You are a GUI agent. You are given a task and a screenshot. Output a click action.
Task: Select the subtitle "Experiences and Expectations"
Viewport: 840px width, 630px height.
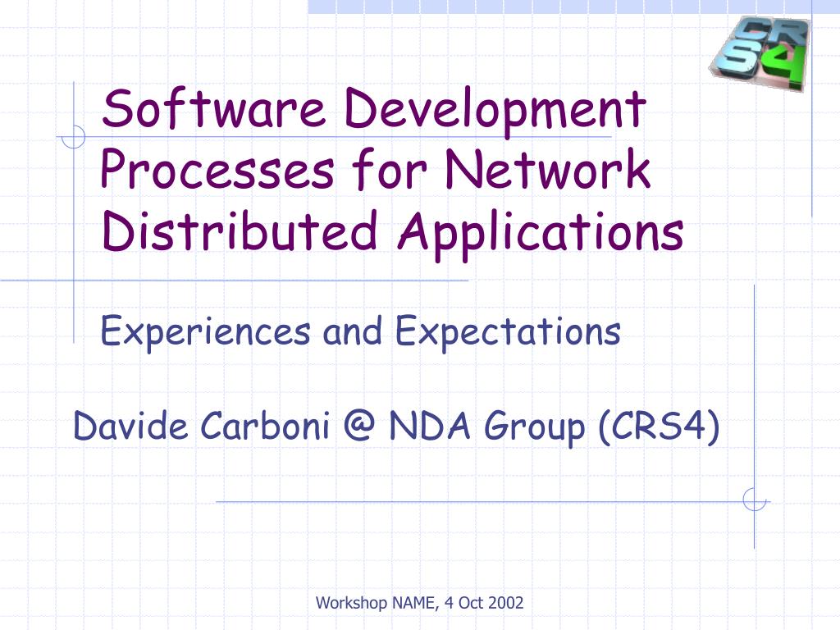click(x=361, y=332)
